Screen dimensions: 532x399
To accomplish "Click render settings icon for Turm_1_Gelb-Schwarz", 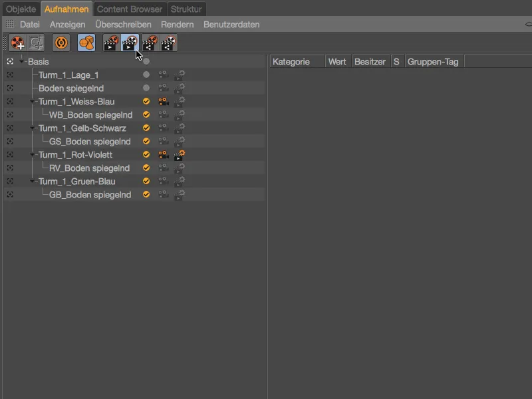I will [x=179, y=128].
